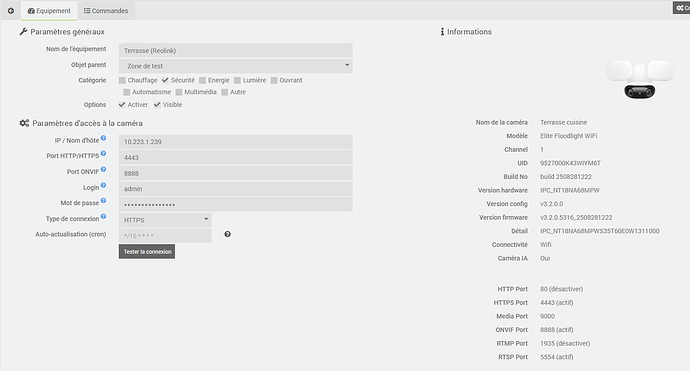This screenshot has width=690, height=371.
Task: Check the Ouvrant category
Action: point(274,80)
